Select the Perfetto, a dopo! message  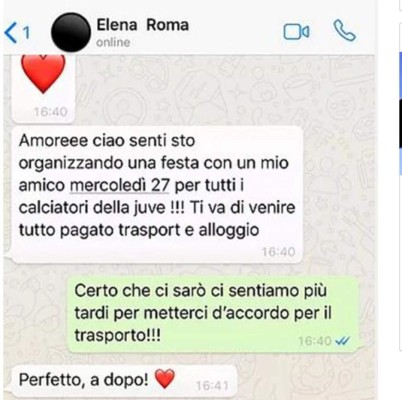point(124,381)
